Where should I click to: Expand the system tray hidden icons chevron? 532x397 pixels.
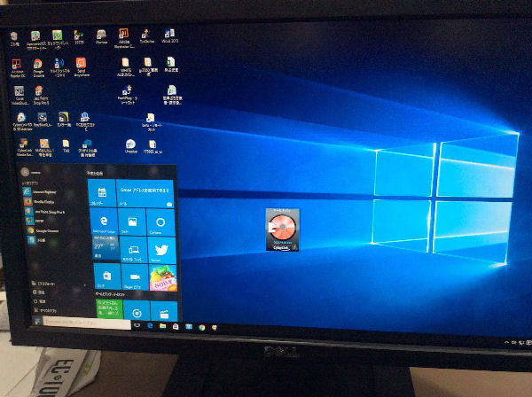click(506, 342)
